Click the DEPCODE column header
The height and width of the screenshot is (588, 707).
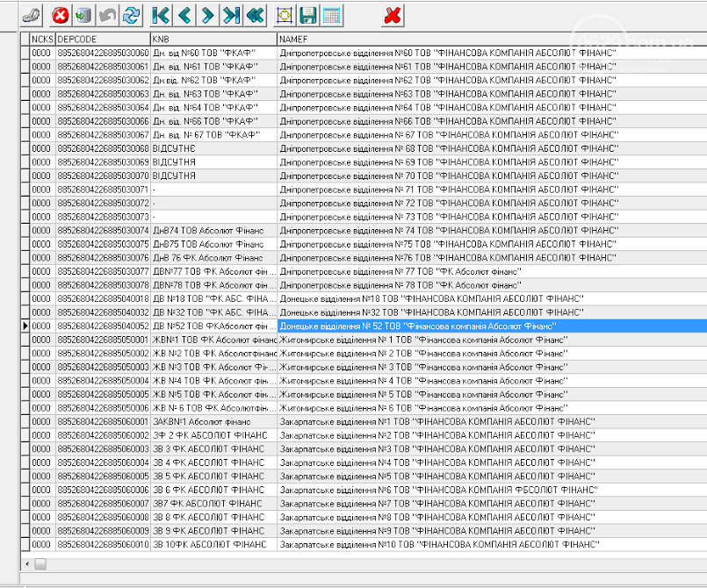pyautogui.click(x=102, y=39)
